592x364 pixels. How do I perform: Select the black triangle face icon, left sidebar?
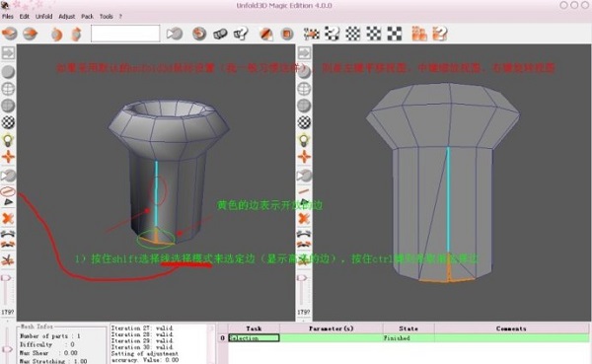pos(8,202)
